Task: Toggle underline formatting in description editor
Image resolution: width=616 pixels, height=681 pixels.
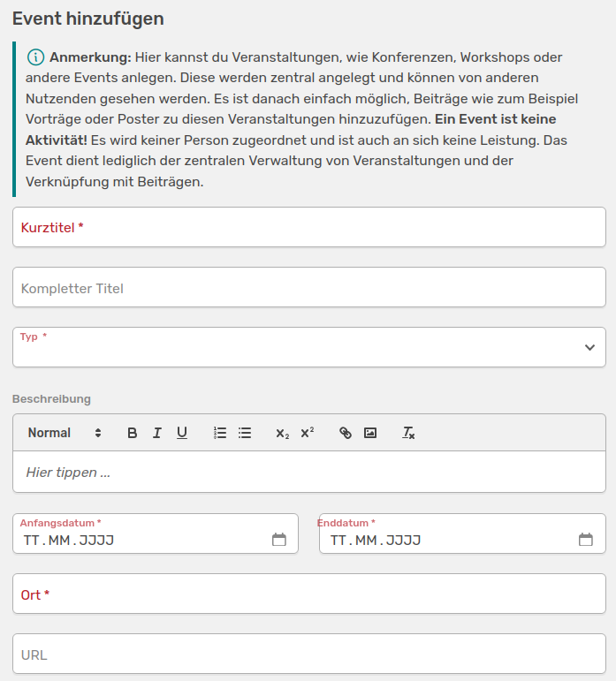Action: (182, 433)
